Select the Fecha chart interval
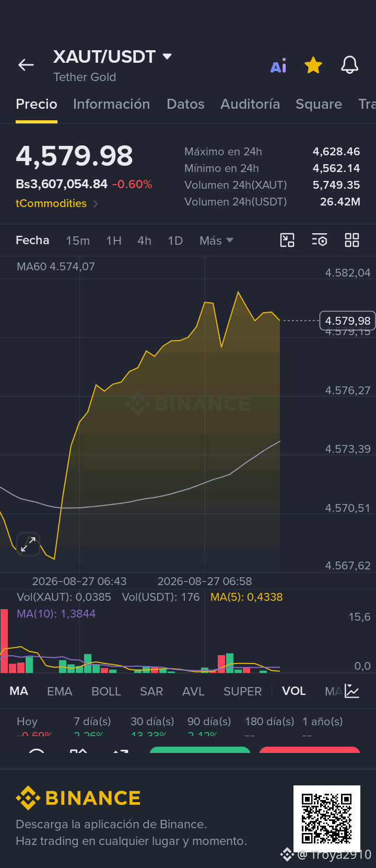The image size is (376, 868). (x=32, y=241)
